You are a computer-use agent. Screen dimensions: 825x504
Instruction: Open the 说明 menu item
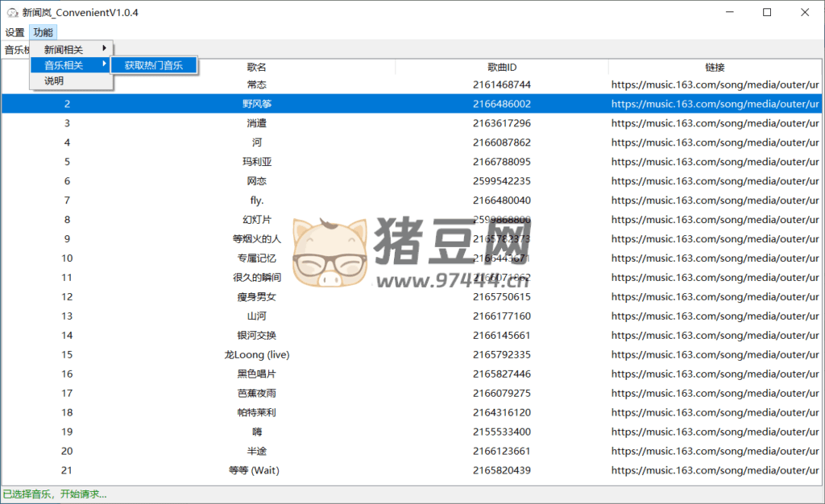click(x=54, y=81)
